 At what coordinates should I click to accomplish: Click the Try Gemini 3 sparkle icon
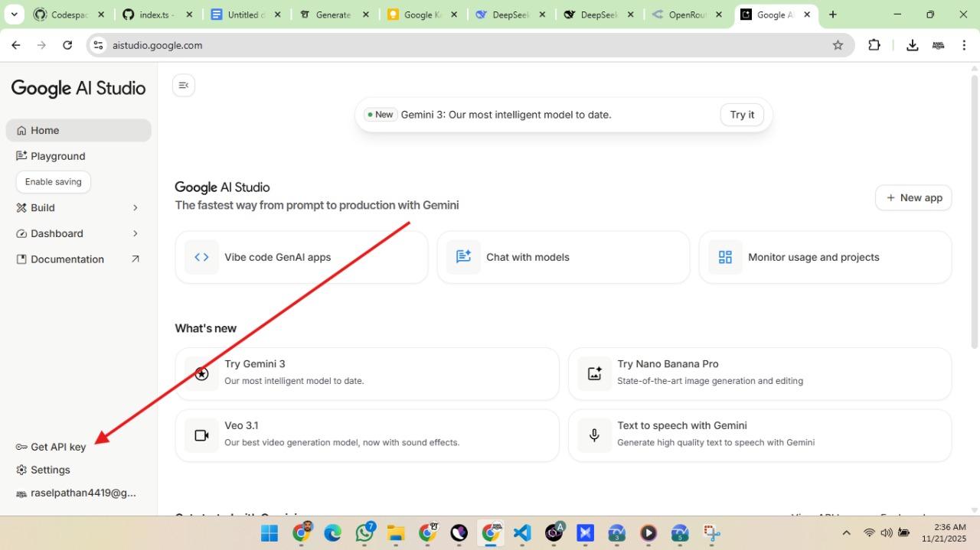tap(201, 373)
